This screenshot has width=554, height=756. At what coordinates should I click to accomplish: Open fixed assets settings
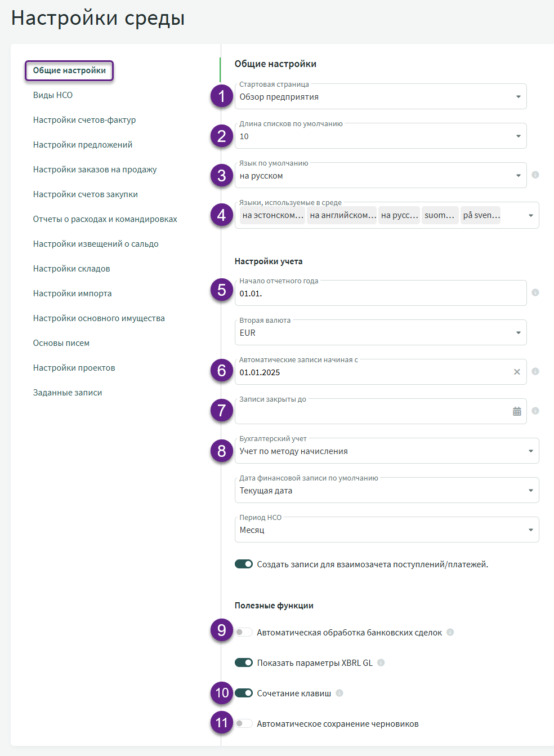(99, 318)
